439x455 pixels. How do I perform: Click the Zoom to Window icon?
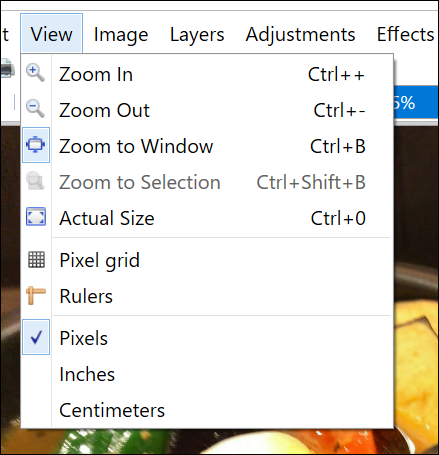[36, 145]
